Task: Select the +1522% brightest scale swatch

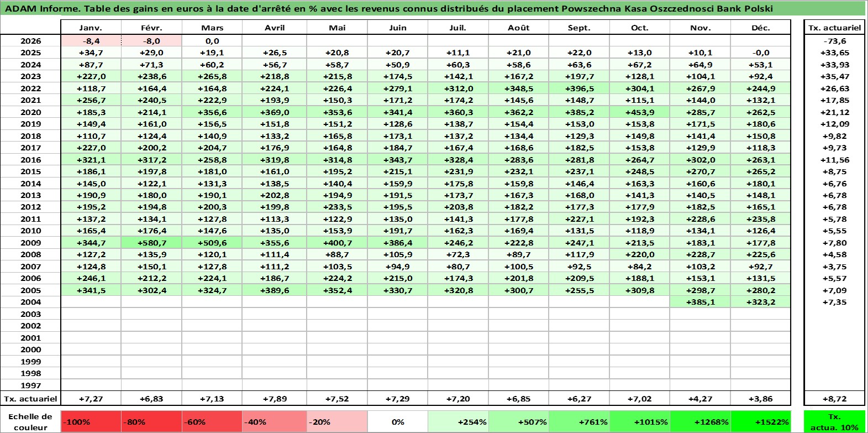Action: (x=760, y=422)
